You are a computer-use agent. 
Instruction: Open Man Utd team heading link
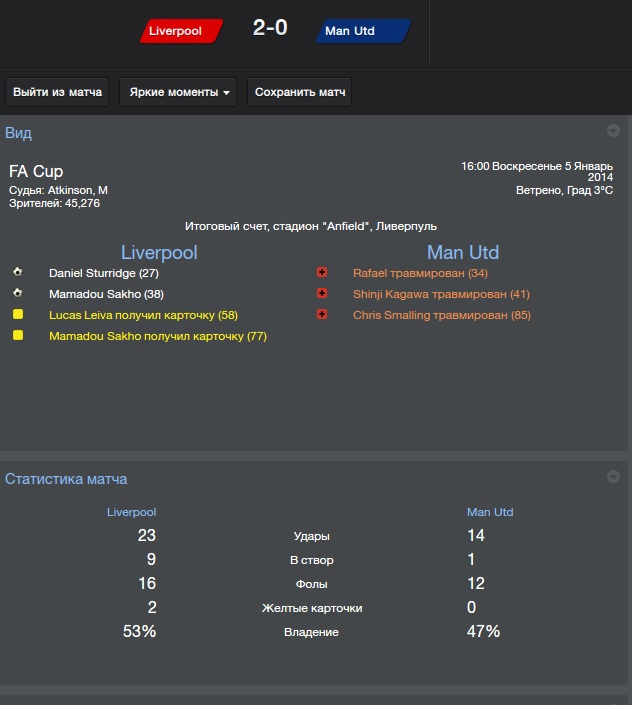point(462,252)
